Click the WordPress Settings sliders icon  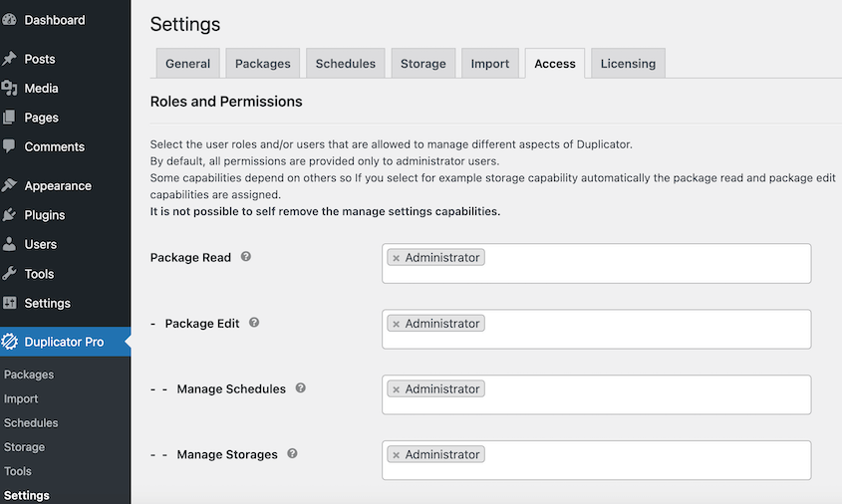coord(9,303)
